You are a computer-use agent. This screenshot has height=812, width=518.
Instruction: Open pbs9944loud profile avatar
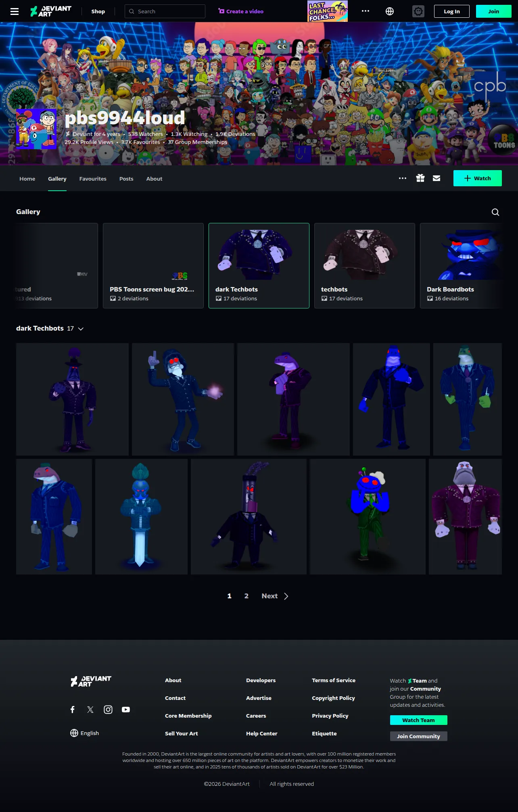(36, 129)
